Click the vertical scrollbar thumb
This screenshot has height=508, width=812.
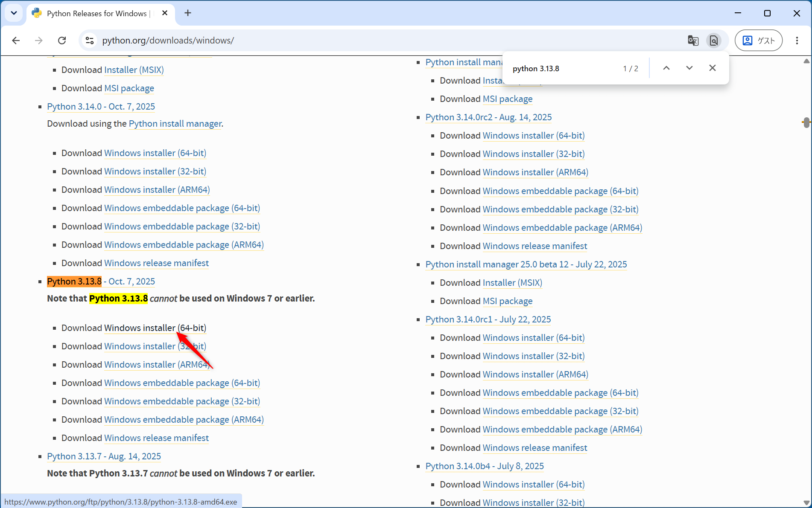tap(806, 123)
